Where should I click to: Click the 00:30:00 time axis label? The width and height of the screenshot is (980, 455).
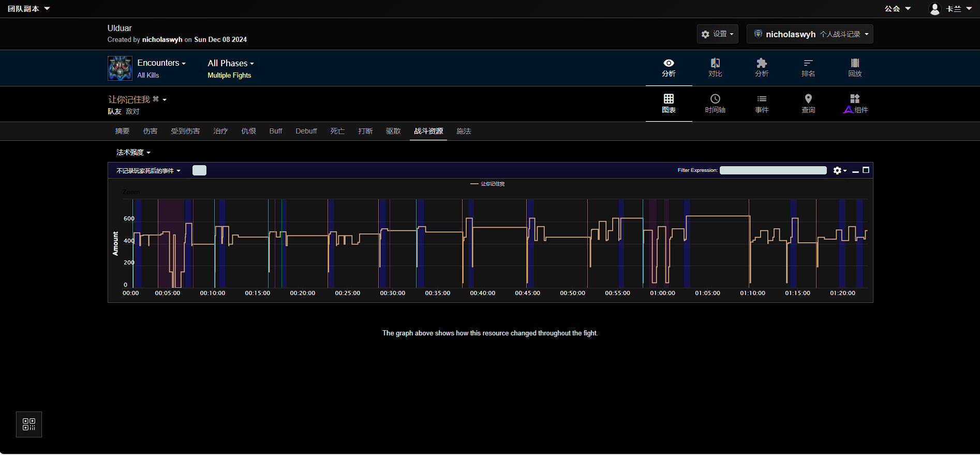coord(393,293)
